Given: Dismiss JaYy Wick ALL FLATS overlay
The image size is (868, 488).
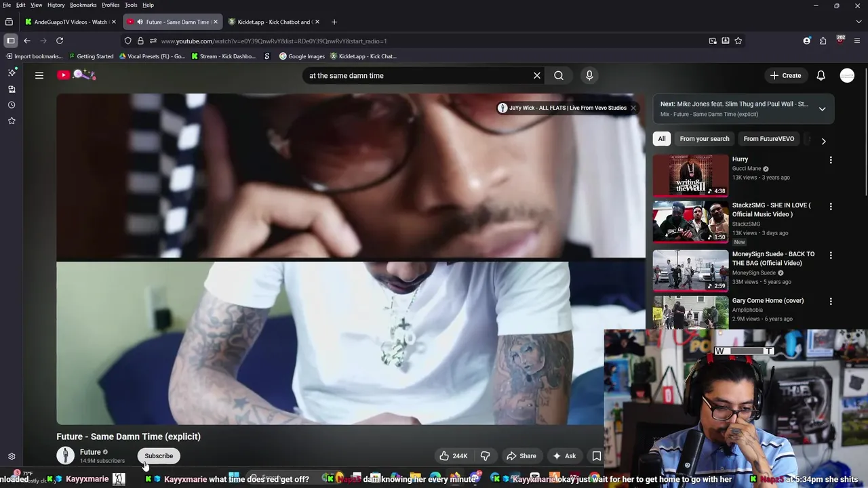Looking at the screenshot, I should coord(633,108).
